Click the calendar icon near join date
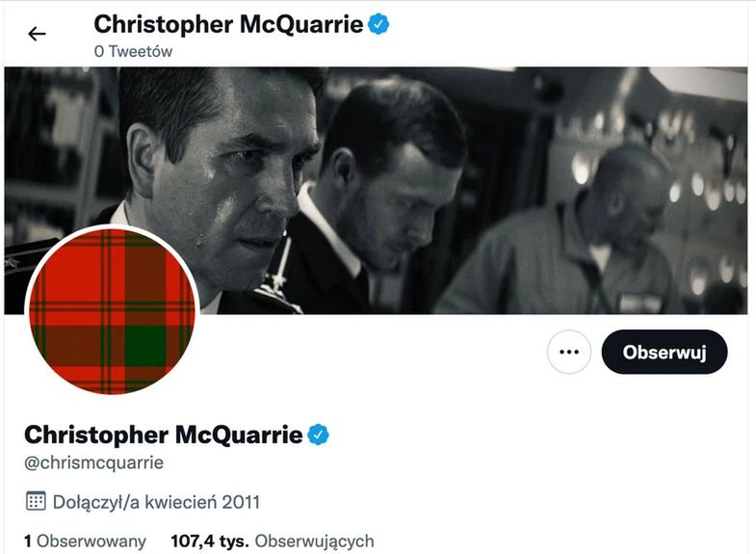The width and height of the screenshot is (756, 554). click(x=36, y=502)
